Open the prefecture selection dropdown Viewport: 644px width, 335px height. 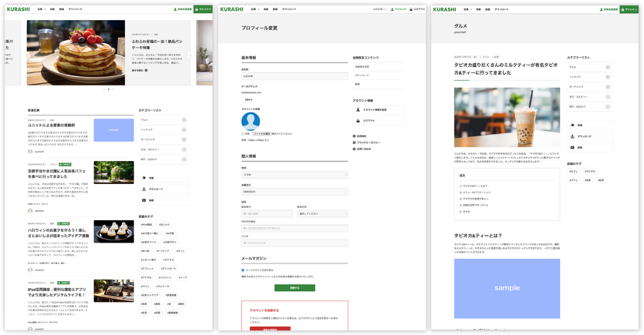[322, 213]
